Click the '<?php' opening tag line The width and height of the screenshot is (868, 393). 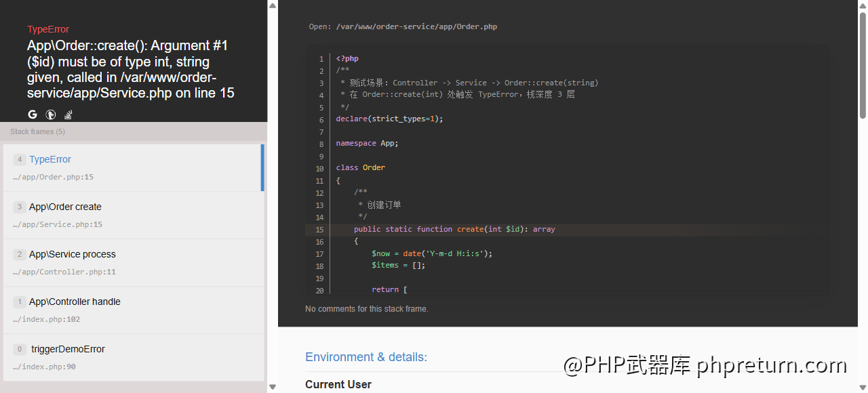tap(347, 58)
